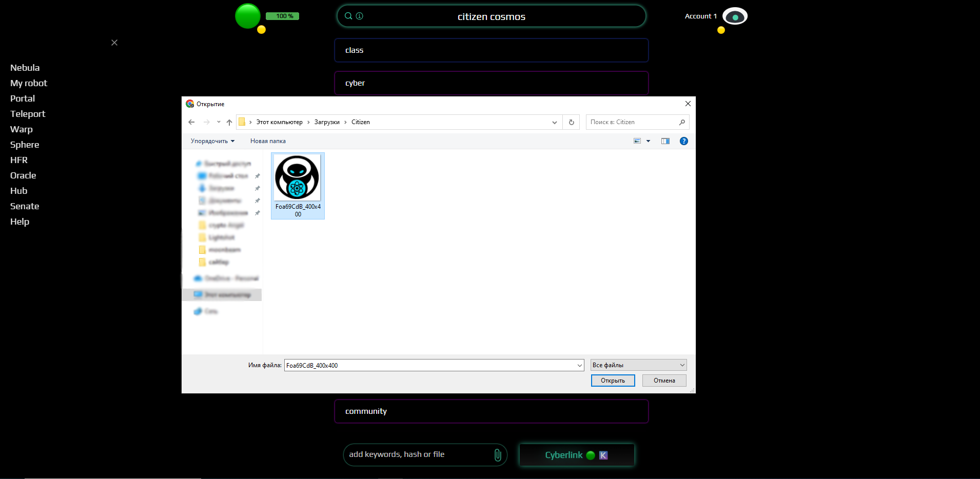Image resolution: width=980 pixels, height=479 pixels.
Task: Expand the address bar path history dropdown
Action: click(555, 122)
